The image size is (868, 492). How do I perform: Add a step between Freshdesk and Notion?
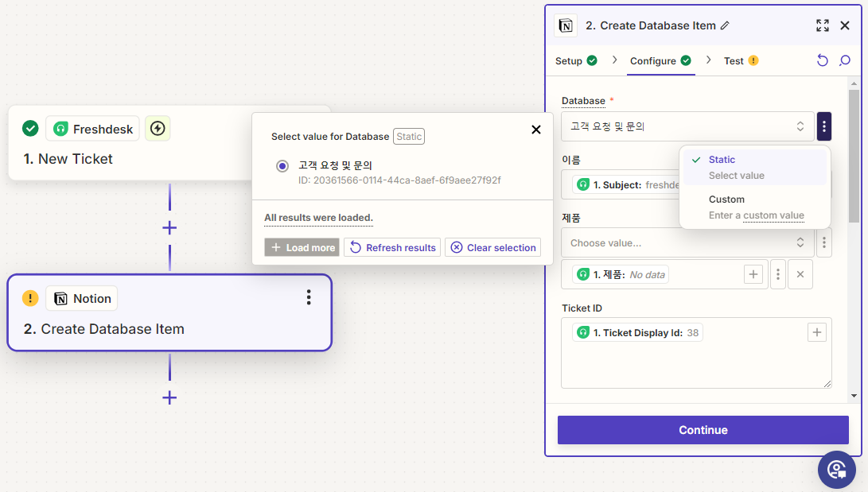tap(169, 228)
